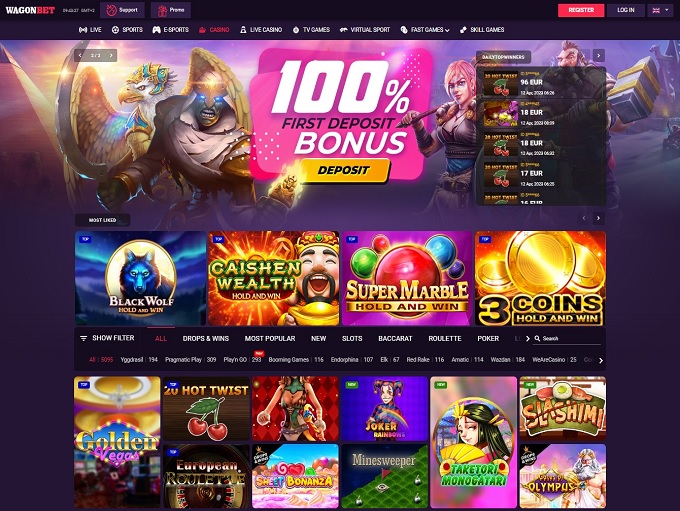Open the Show Filter panel
The width and height of the screenshot is (680, 511).
(107, 338)
